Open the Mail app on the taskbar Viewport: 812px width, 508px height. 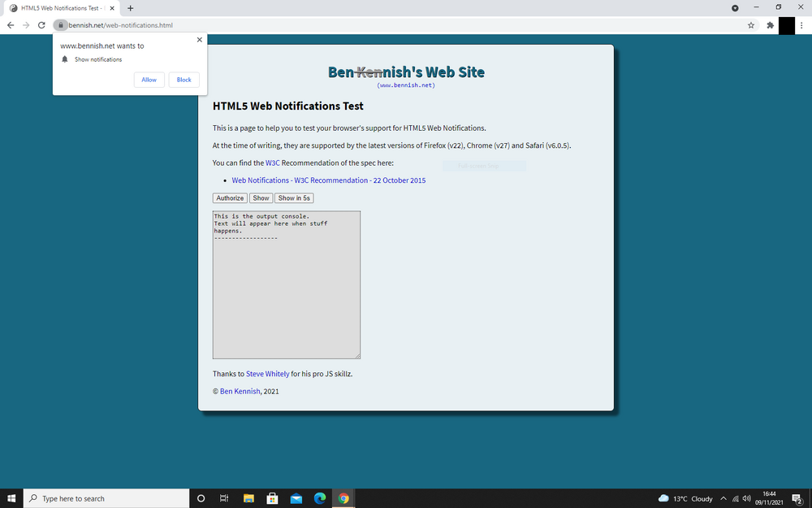296,498
